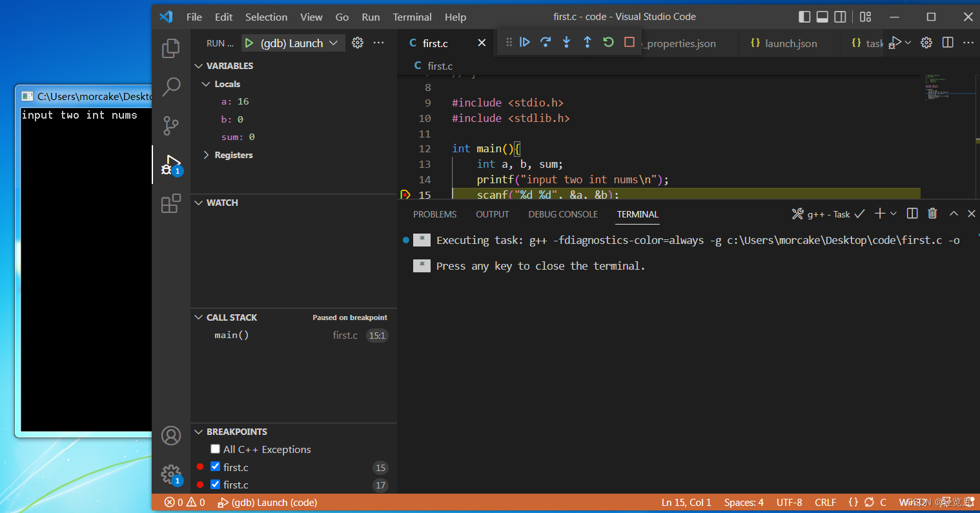The width and height of the screenshot is (980, 513).
Task: Disable the first.c line 15 breakpoint checkbox
Action: tap(215, 467)
